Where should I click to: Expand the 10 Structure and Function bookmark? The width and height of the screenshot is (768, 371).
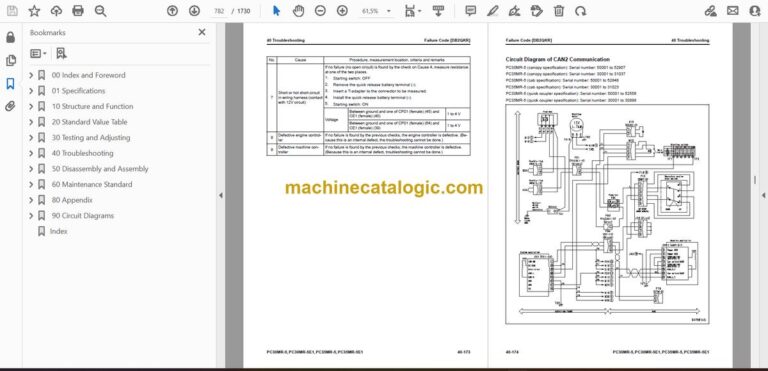[31, 106]
